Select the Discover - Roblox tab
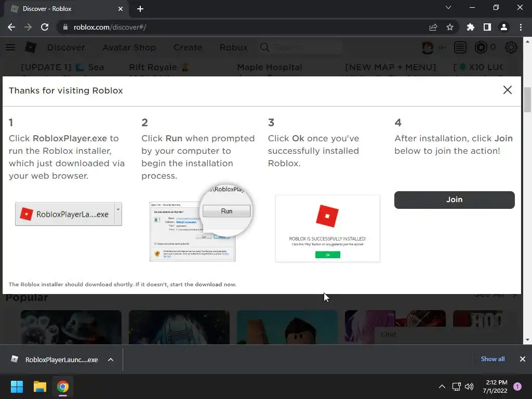Screen dimensions: 532x399 click(x=66, y=9)
